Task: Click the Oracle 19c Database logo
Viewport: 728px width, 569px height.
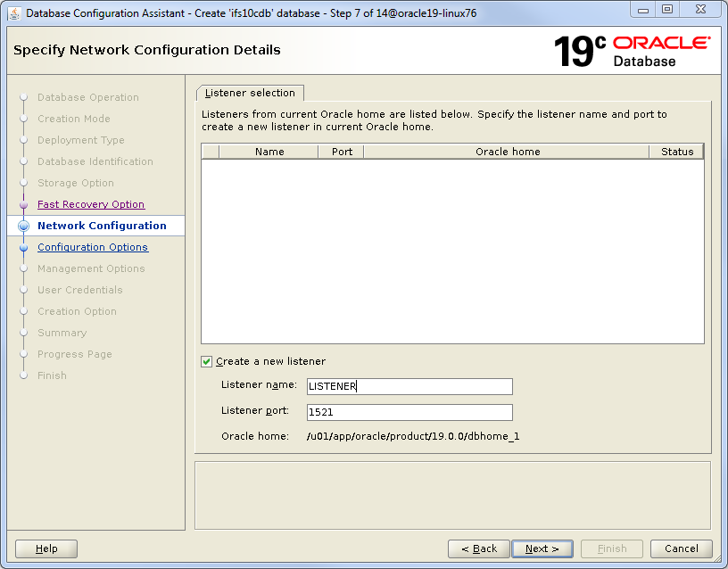Action: pos(632,51)
